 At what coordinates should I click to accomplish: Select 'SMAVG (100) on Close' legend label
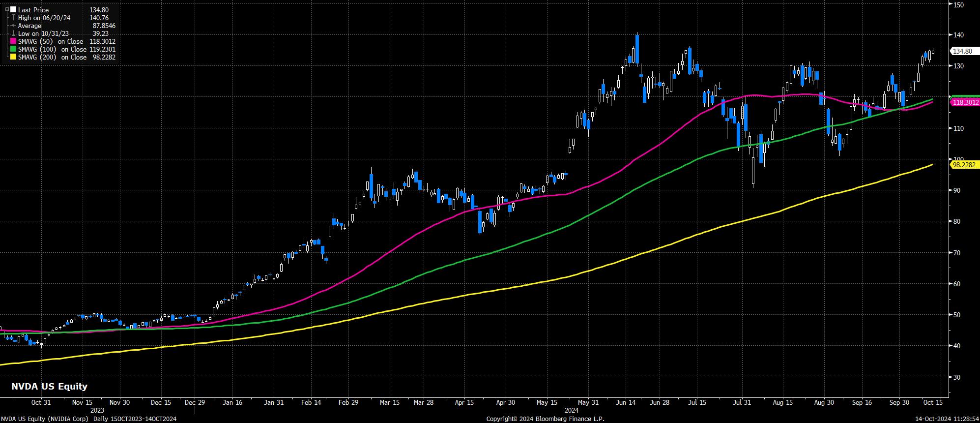(x=52, y=49)
